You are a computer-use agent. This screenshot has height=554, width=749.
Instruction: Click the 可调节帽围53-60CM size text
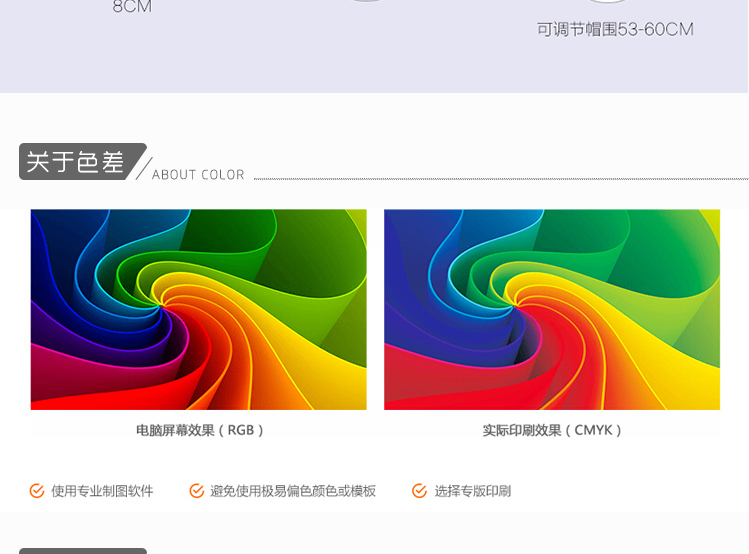615,30
